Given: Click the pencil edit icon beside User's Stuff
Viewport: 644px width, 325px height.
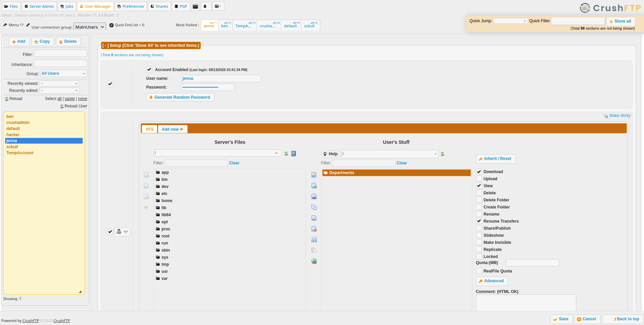Looking at the screenshot, I should tap(314, 175).
